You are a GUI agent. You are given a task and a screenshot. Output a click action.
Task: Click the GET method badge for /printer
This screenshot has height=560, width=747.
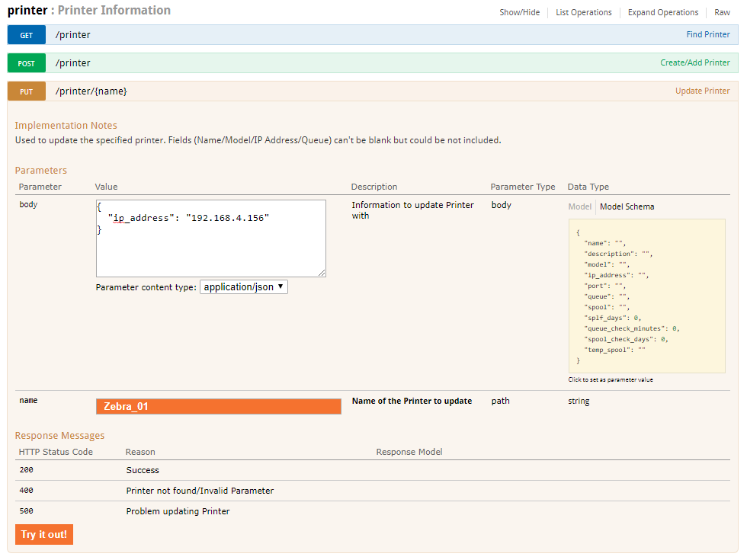[x=27, y=35]
